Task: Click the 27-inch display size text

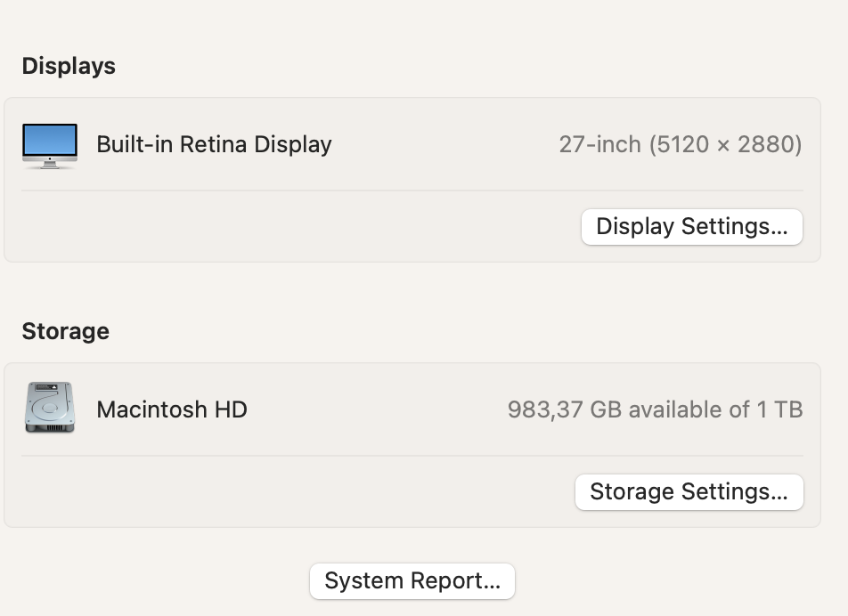Action: coord(599,144)
